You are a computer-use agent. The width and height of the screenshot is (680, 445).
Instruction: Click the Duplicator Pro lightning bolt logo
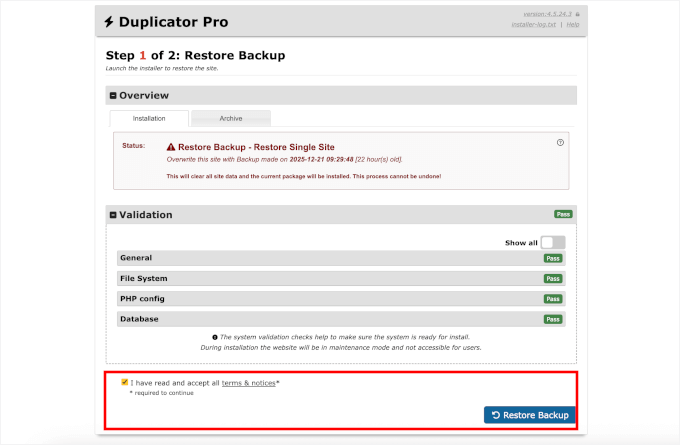(x=110, y=21)
